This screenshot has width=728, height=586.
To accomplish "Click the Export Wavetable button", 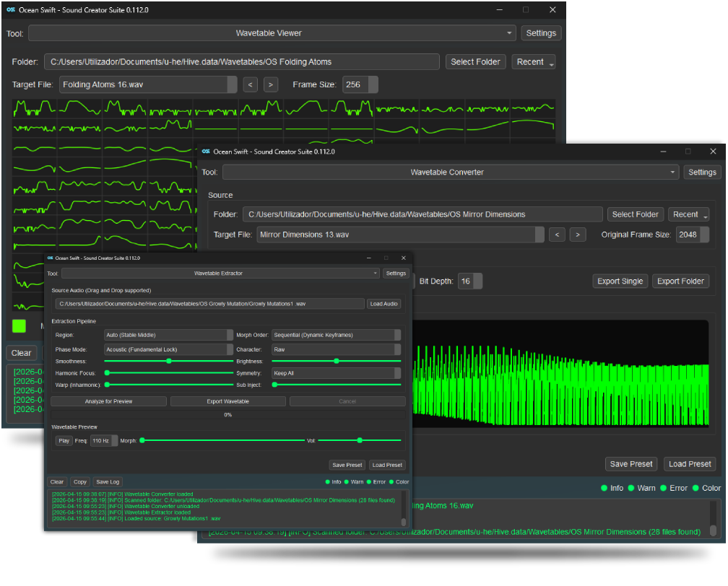I will coord(227,401).
